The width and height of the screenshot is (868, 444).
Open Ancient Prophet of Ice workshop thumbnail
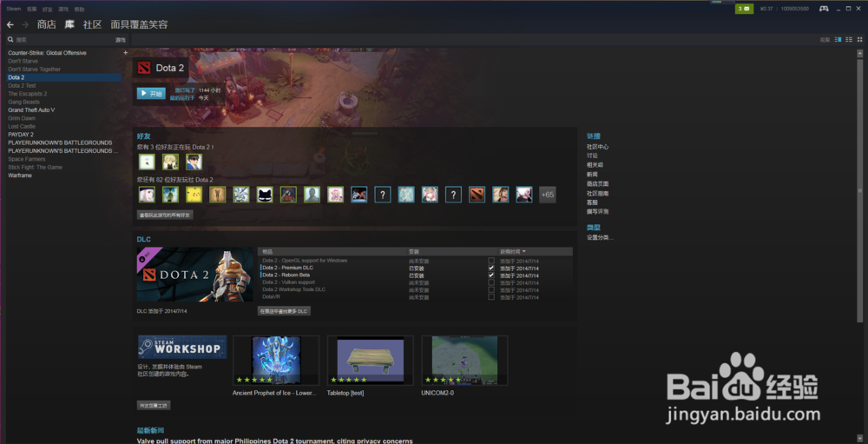click(x=276, y=361)
